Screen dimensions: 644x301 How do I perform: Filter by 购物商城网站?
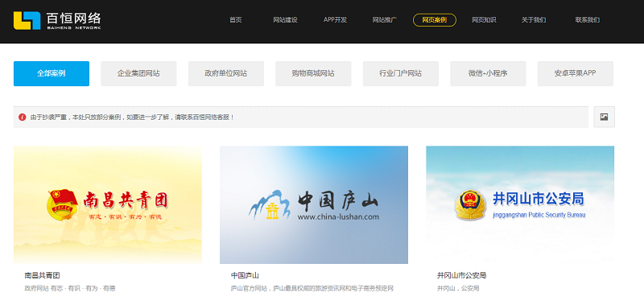(x=313, y=73)
